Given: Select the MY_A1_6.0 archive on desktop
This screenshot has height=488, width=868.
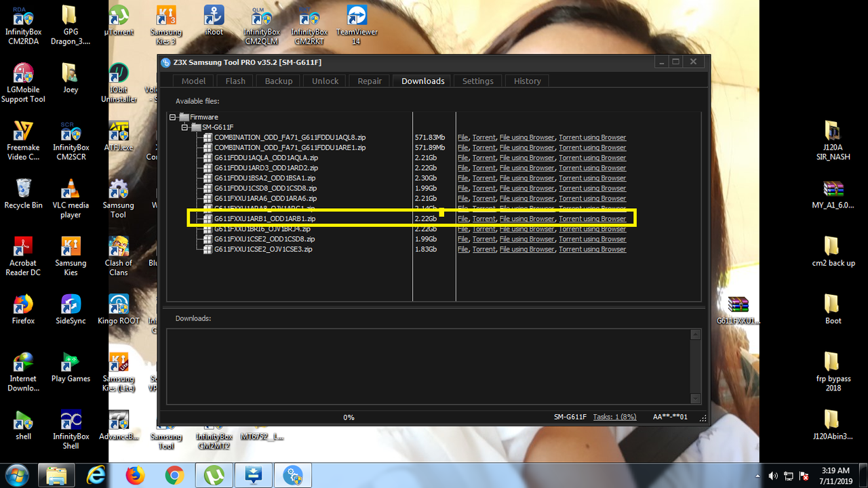Looking at the screenshot, I should (833, 194).
